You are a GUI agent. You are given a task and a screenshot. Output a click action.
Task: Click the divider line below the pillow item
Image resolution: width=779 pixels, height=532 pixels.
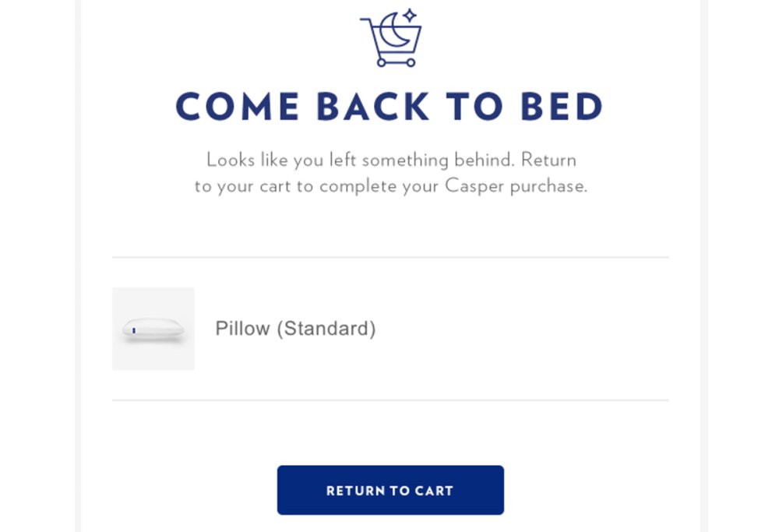(x=390, y=400)
